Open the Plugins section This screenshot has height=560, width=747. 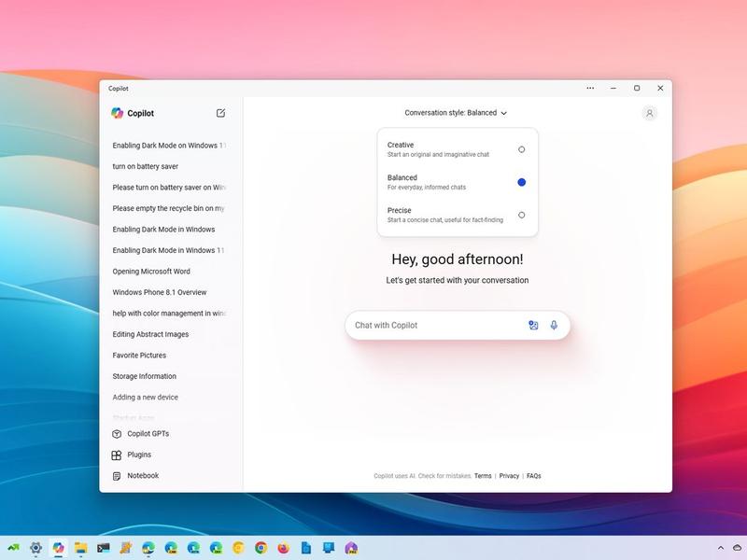click(132, 455)
